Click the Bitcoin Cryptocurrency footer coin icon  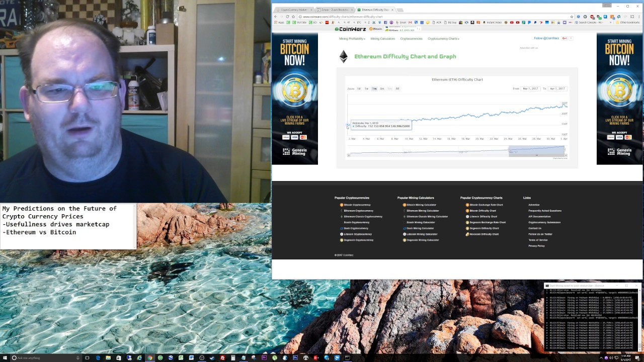pos(342,205)
